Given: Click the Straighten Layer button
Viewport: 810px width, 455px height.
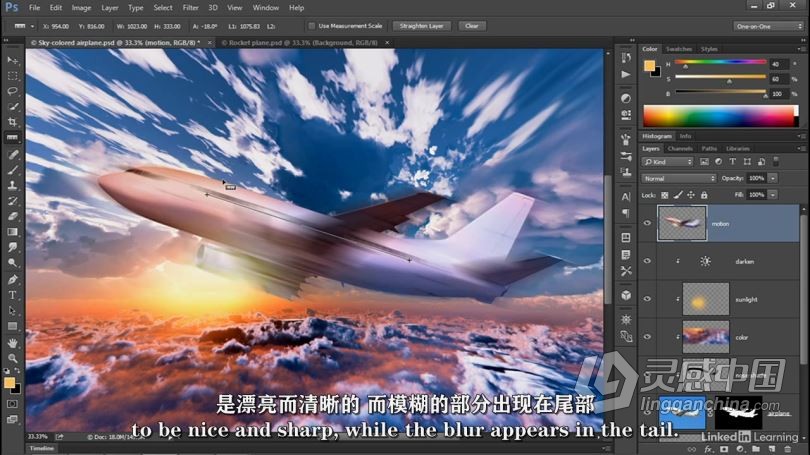Looking at the screenshot, I should click(422, 26).
